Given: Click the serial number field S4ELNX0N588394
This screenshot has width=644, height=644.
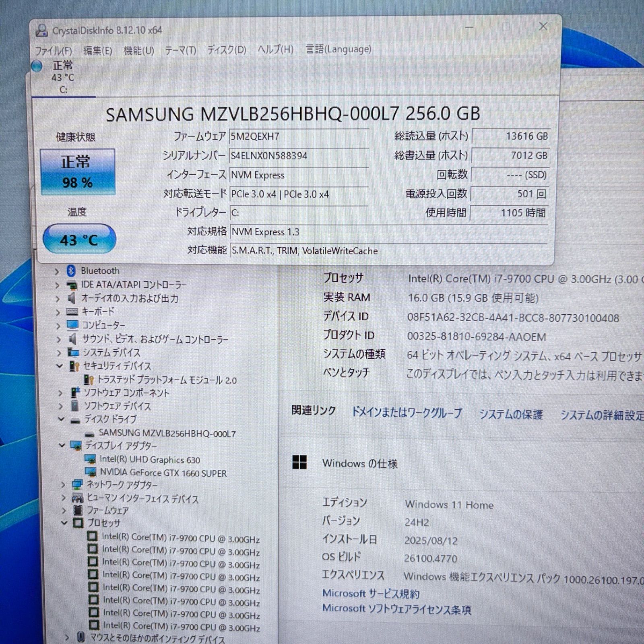Looking at the screenshot, I should (x=299, y=156).
